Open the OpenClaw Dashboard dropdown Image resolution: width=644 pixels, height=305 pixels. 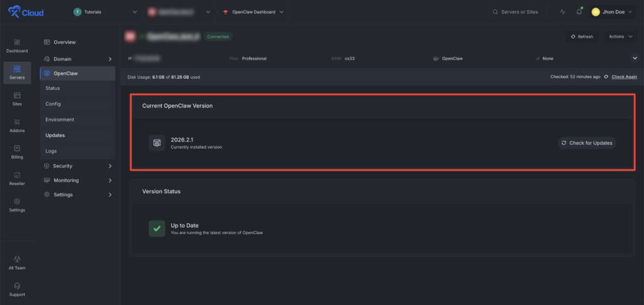click(x=253, y=12)
